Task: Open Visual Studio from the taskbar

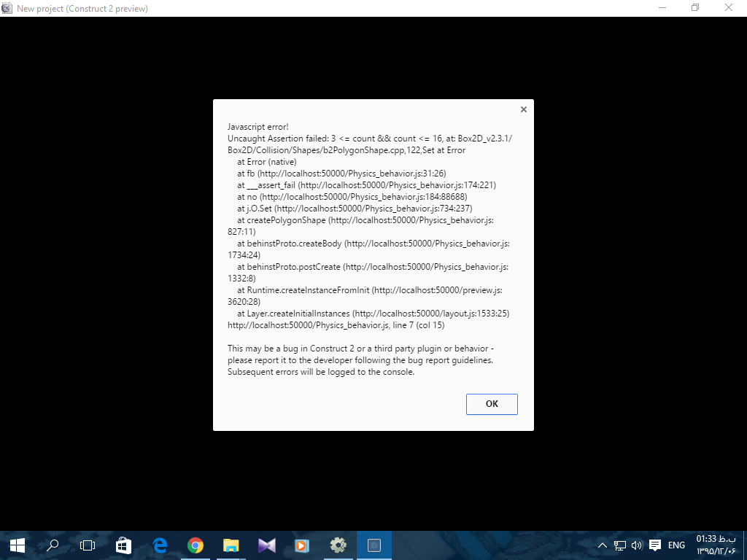Action: [x=267, y=545]
